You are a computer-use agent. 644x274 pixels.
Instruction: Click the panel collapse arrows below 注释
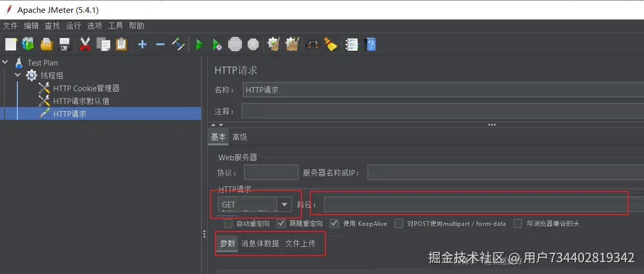217,124
